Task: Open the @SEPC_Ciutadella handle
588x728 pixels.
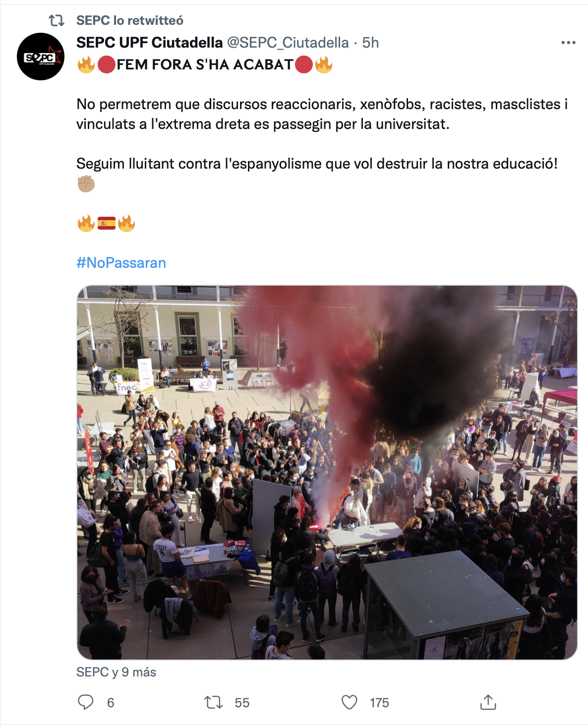Action: [x=288, y=43]
